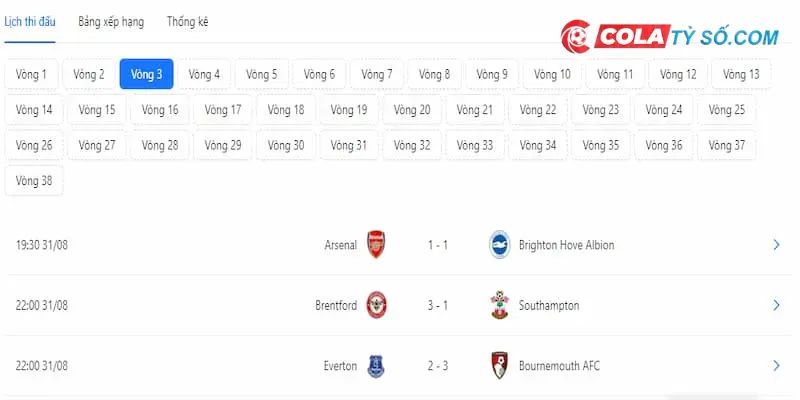Click the Southampton club crest
Viewport: 800px width, 400px height.
point(499,305)
